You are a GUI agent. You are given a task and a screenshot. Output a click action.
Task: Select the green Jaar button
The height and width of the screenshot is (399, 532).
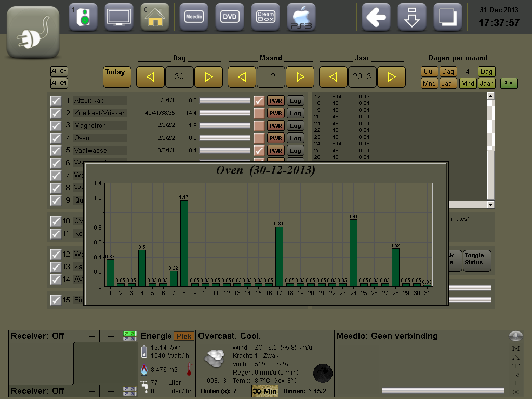486,83
